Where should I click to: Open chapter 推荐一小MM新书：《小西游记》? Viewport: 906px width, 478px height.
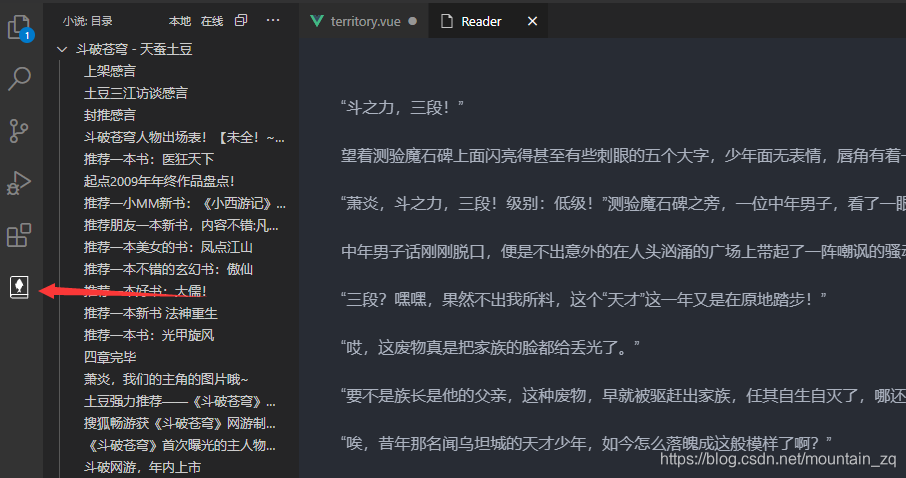[185, 203]
